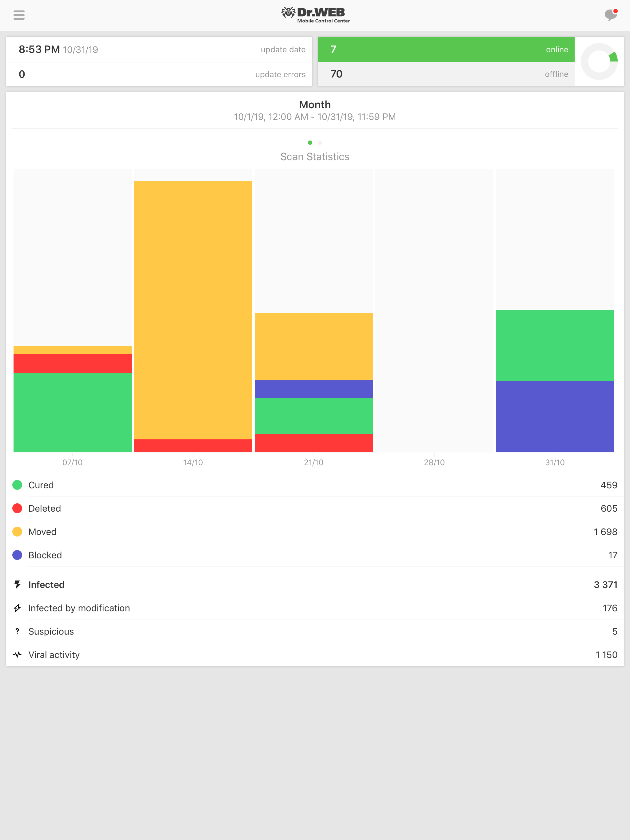Tap the Infected by modification bolt icon
Image resolution: width=630 pixels, height=840 pixels.
tap(17, 608)
